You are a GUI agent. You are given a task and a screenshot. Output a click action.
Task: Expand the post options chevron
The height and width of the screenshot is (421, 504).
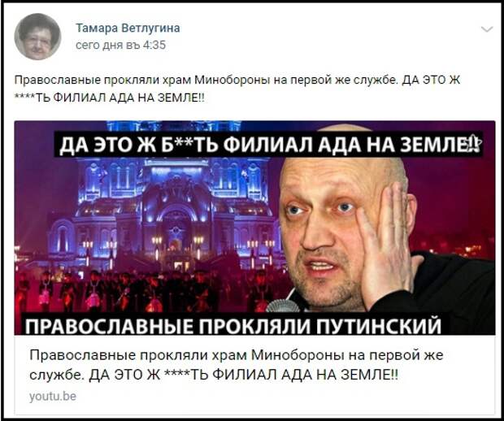coord(487,29)
